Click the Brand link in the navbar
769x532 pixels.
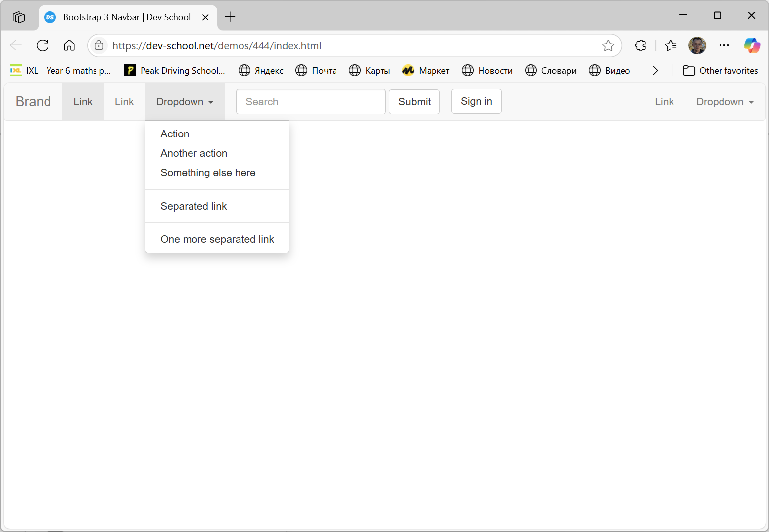point(33,102)
